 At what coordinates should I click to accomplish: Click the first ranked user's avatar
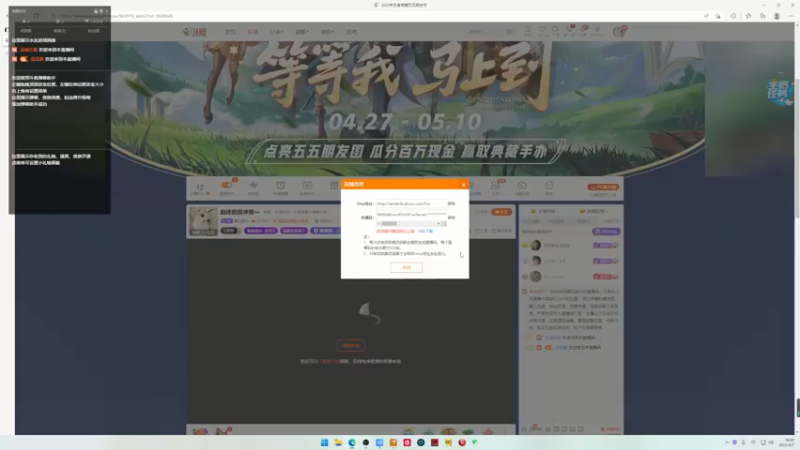click(535, 245)
